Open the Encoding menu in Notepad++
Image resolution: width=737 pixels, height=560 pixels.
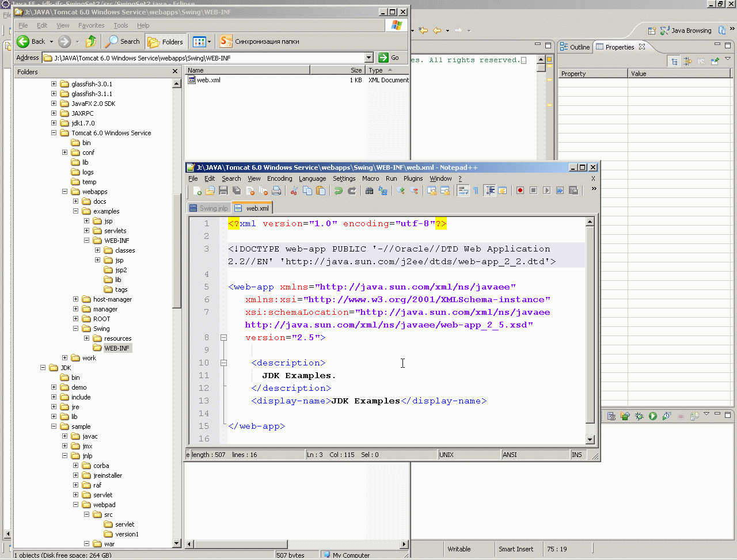279,178
